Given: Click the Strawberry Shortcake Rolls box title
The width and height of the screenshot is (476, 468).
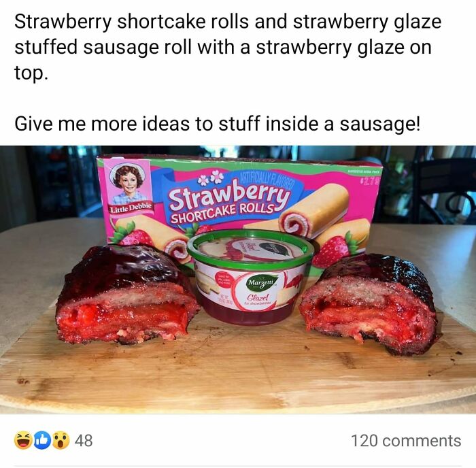Looking at the screenshot, I should pos(229,205).
